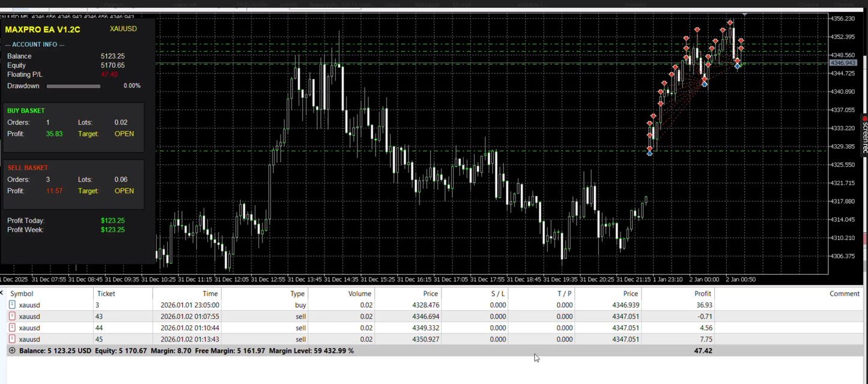Image resolution: width=868 pixels, height=384 pixels.
Task: Click the profit value 36.93
Action: pyautogui.click(x=703, y=305)
